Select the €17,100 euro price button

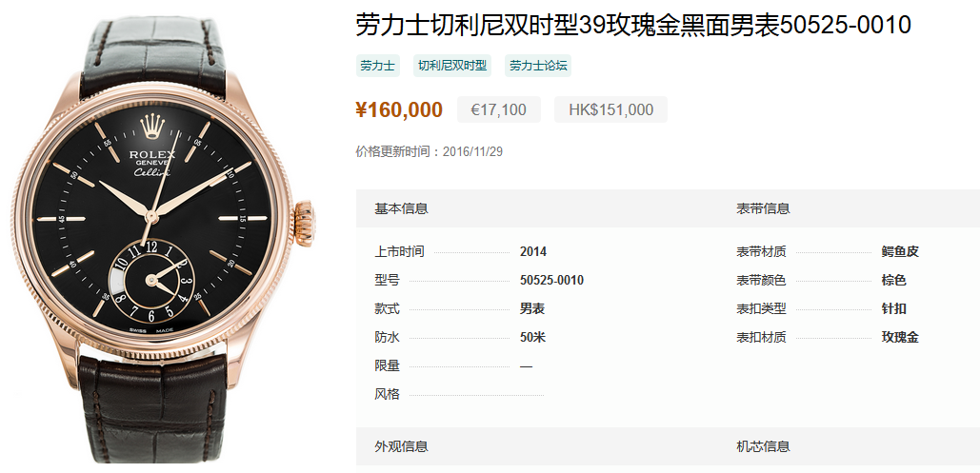pos(499,110)
